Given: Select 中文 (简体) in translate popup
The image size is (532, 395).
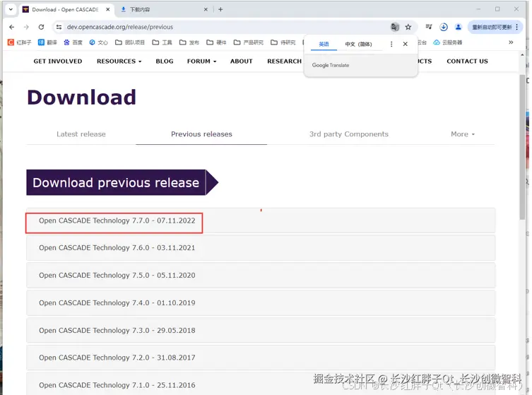Looking at the screenshot, I should (x=358, y=44).
